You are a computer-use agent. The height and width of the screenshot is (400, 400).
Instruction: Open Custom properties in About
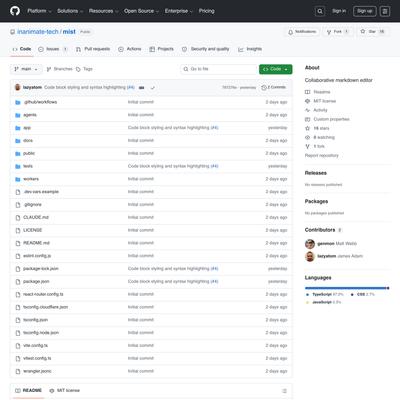pyautogui.click(x=331, y=119)
